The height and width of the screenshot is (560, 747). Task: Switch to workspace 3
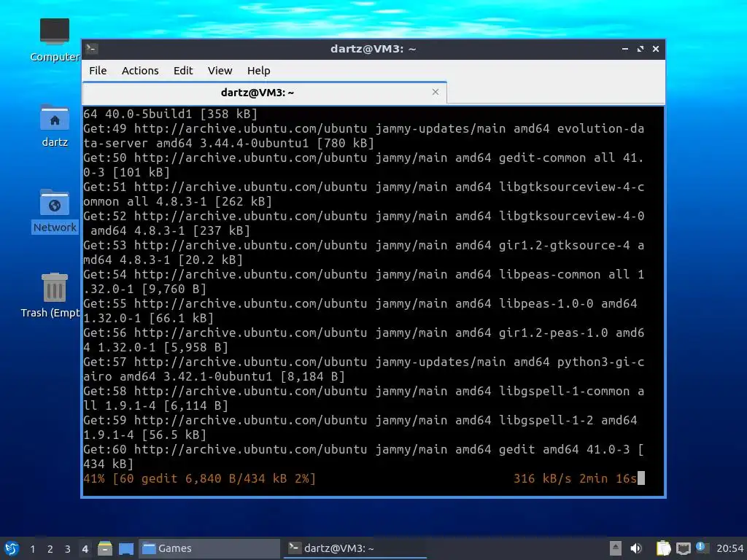(x=68, y=549)
